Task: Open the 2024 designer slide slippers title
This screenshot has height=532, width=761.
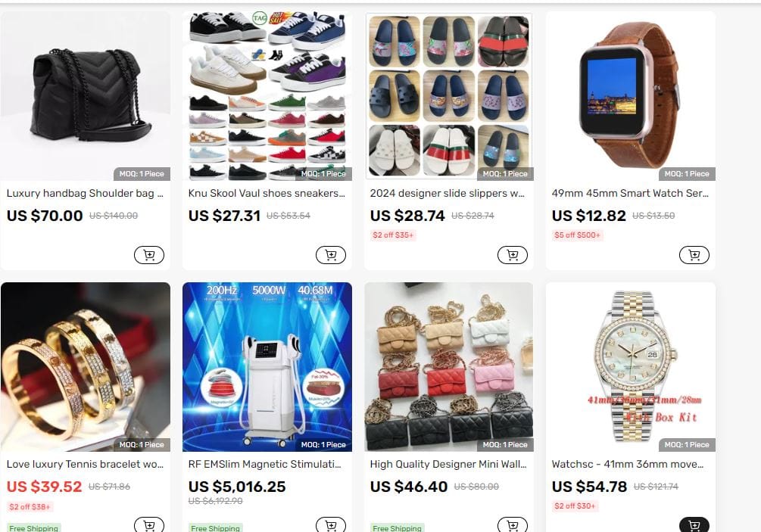Action: click(x=447, y=193)
